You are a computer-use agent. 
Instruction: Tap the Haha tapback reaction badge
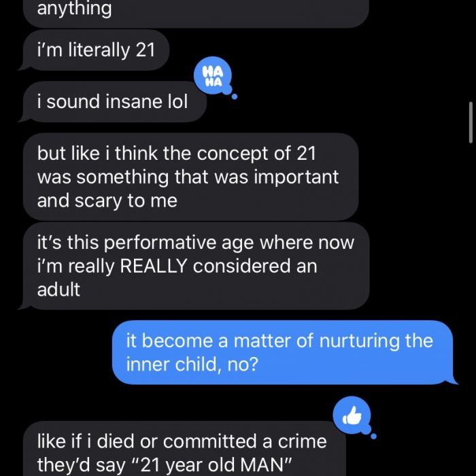pyautogui.click(x=213, y=77)
